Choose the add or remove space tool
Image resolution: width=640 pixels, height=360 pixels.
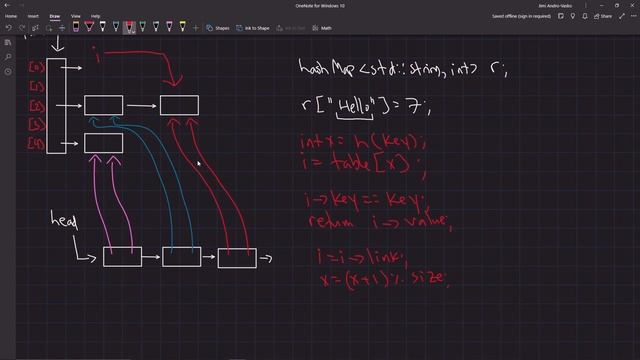(62, 28)
